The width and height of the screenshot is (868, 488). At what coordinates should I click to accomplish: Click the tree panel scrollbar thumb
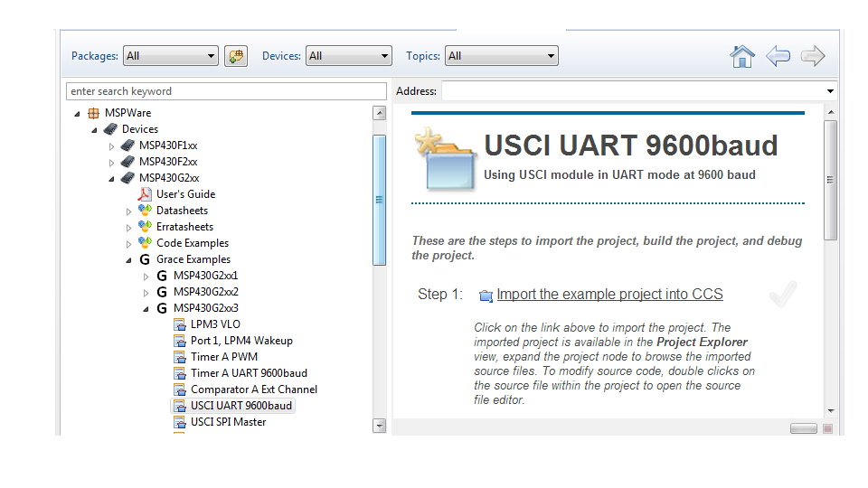379,200
